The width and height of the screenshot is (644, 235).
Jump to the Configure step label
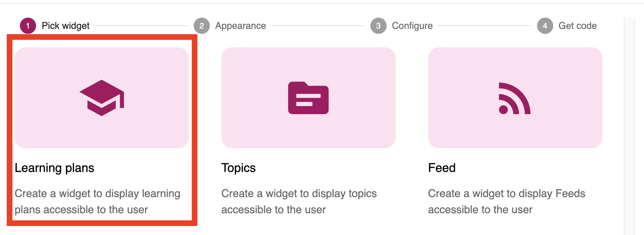412,26
